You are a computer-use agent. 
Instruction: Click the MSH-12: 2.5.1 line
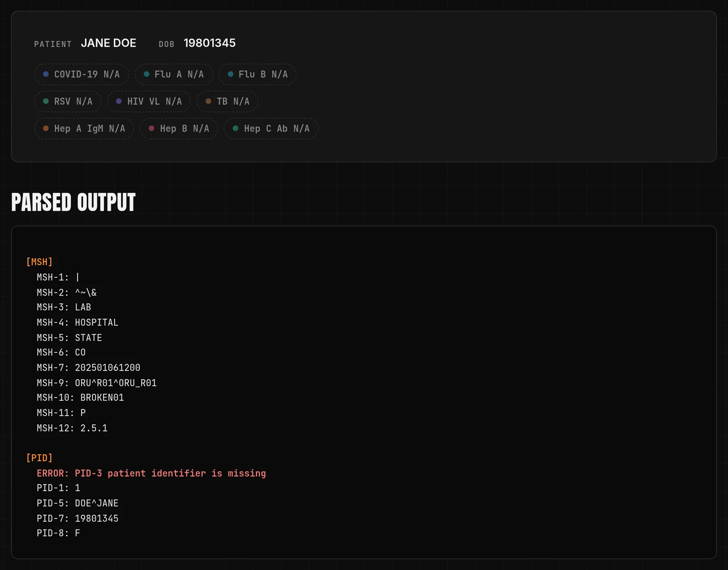72,428
